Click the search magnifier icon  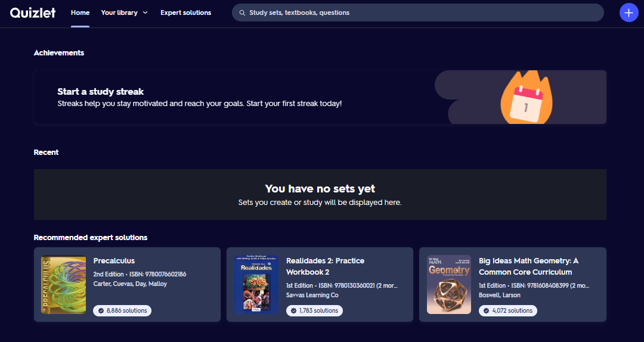coord(242,13)
